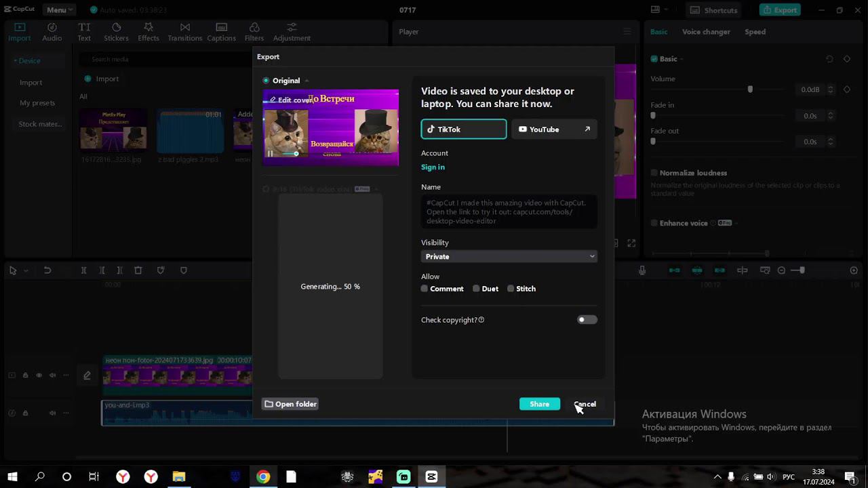
Task: Click the undo arrow in timeline toolbar
Action: pos(47,270)
